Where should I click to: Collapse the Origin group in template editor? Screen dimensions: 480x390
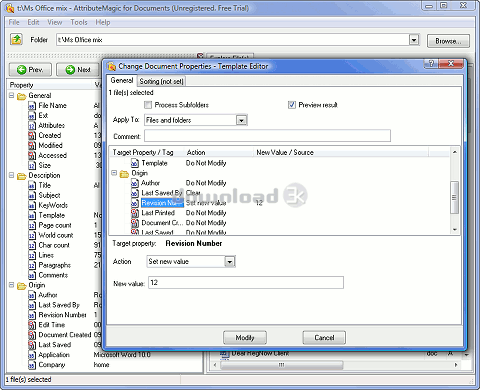pyautogui.click(x=114, y=173)
